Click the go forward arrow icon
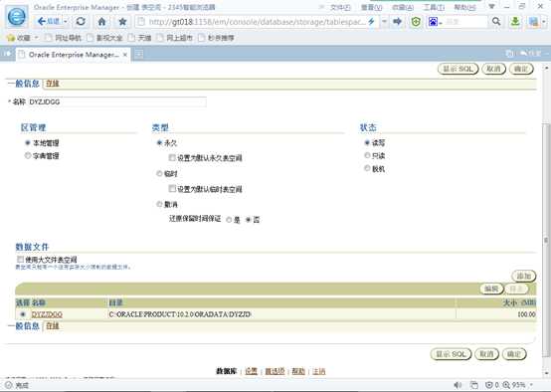This screenshot has height=392, width=551. click(x=398, y=22)
